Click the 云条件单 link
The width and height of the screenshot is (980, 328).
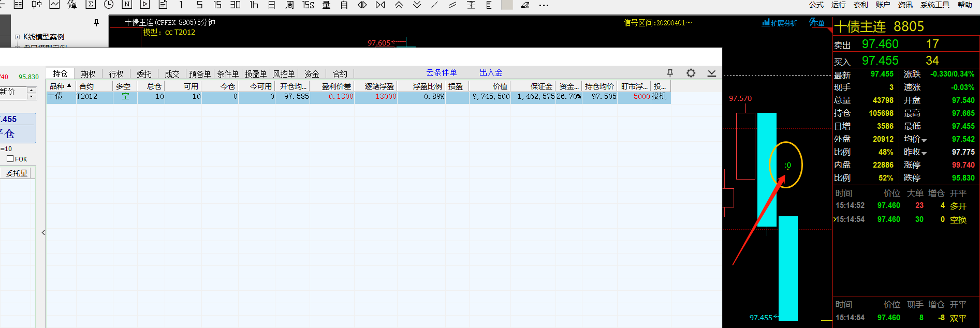[441, 73]
